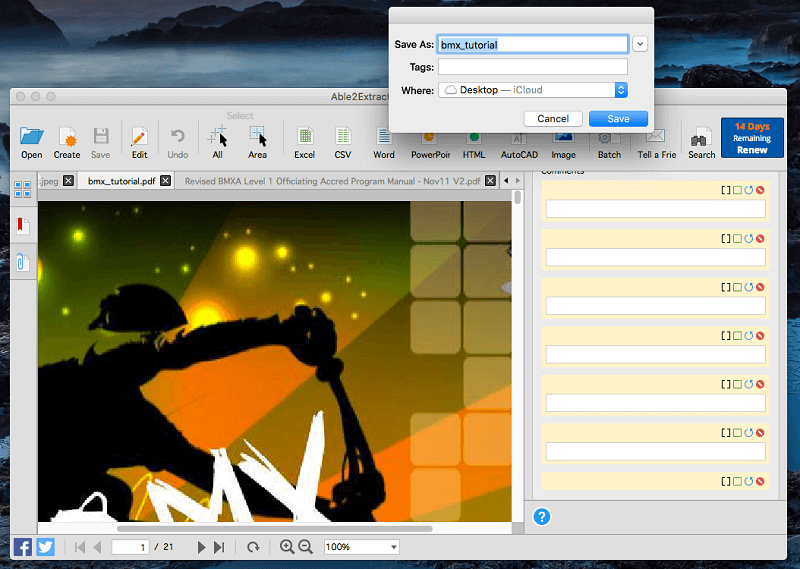Screen dimensions: 800x569
Task: Convert the document to CSV
Action: point(343,142)
